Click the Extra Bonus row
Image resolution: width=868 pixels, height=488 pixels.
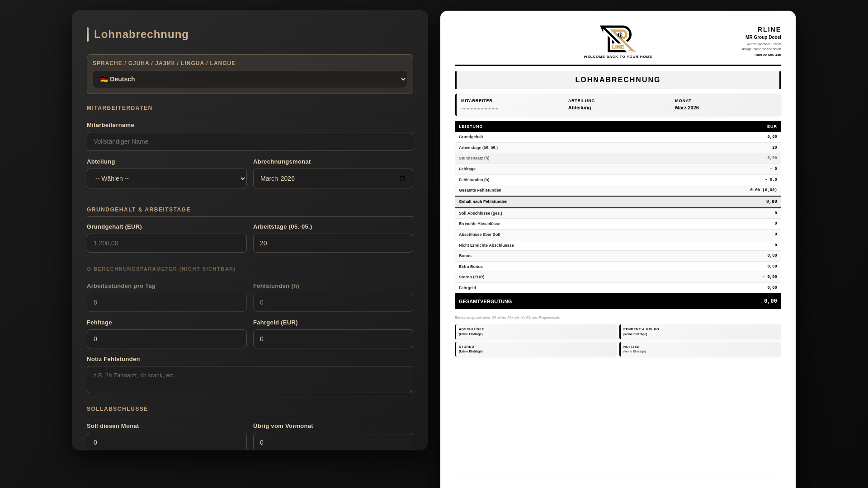[618, 267]
